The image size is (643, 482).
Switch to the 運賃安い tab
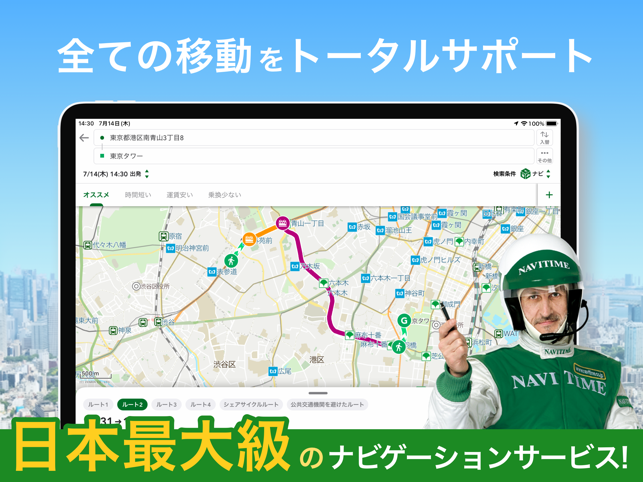pos(180,195)
